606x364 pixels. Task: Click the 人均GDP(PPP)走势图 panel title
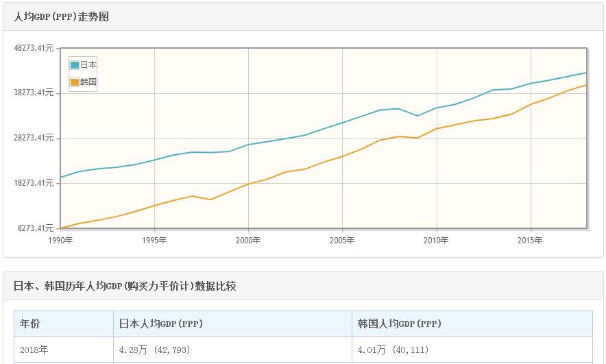(x=62, y=17)
